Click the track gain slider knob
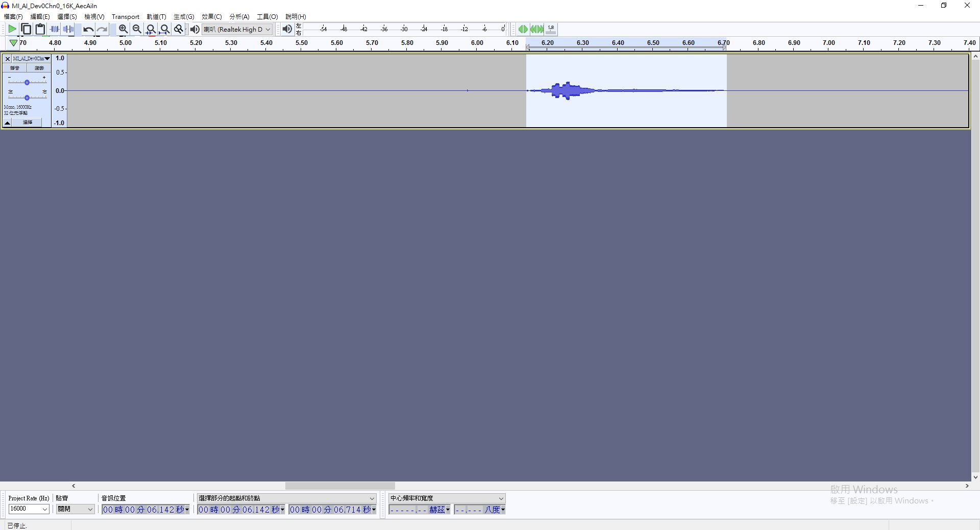980x530 pixels. click(27, 82)
